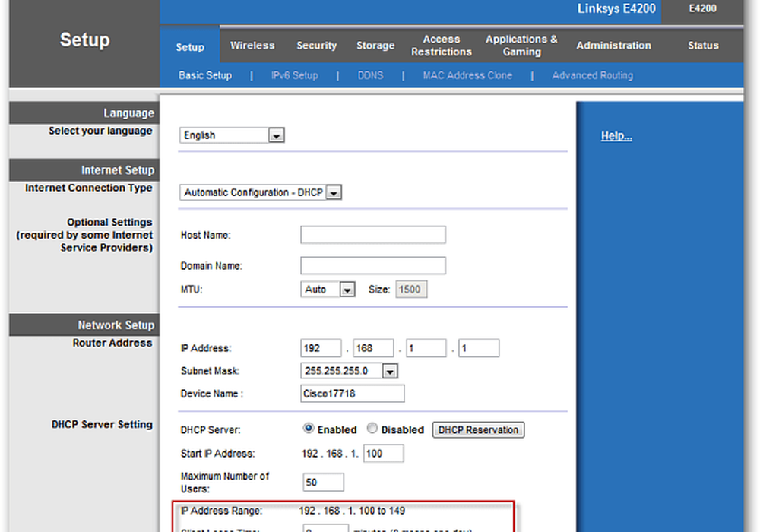Open the Administration tab
Viewport: 760px width, 532px height.
click(x=613, y=45)
